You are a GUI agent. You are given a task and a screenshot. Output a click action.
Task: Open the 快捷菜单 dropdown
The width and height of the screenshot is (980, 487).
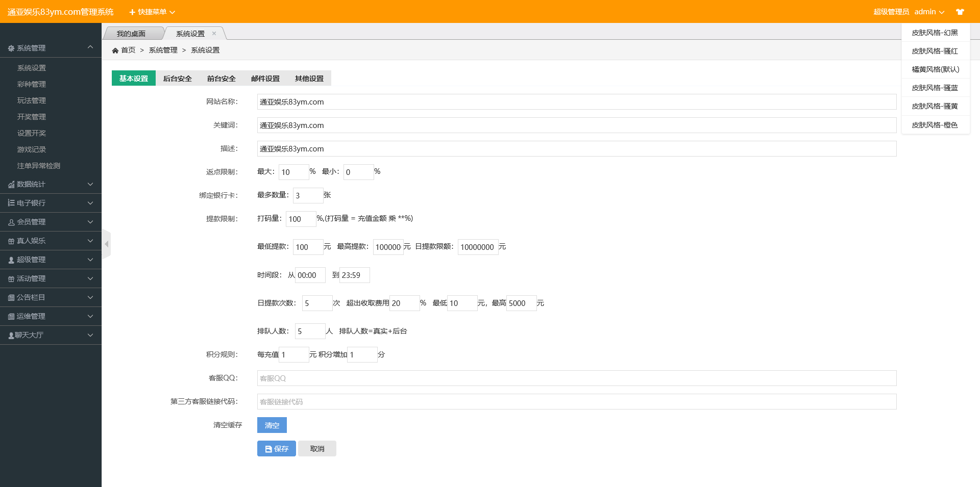pyautogui.click(x=152, y=12)
